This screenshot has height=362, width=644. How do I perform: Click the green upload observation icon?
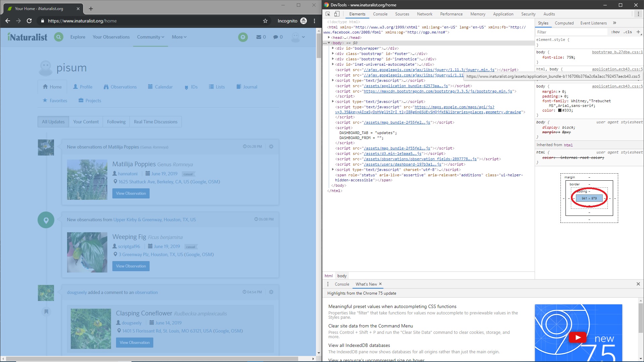243,37
